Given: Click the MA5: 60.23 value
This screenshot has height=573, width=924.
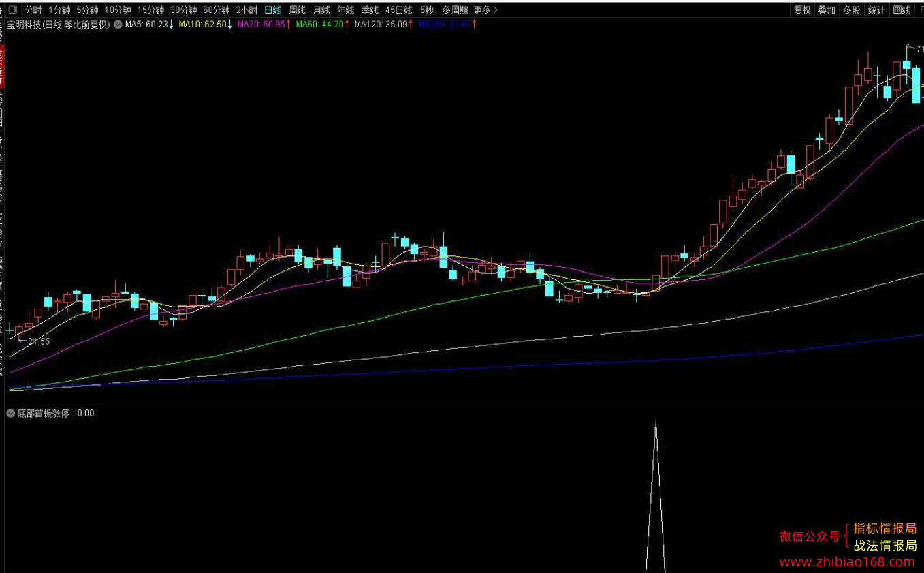Looking at the screenshot, I should (x=149, y=25).
